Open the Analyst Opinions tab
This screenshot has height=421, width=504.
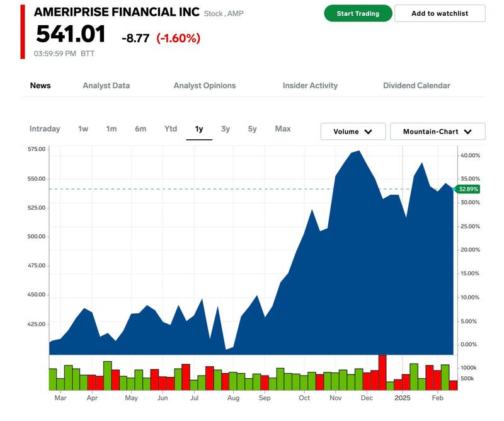[205, 86]
